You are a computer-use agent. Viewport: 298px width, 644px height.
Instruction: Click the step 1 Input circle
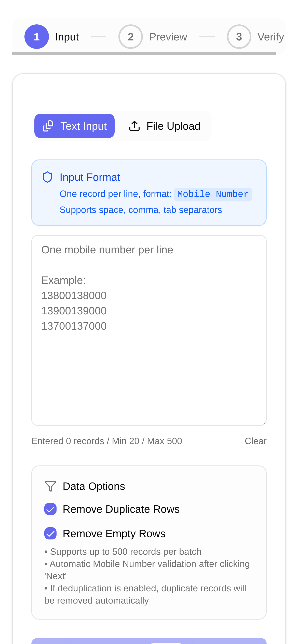[x=37, y=37]
